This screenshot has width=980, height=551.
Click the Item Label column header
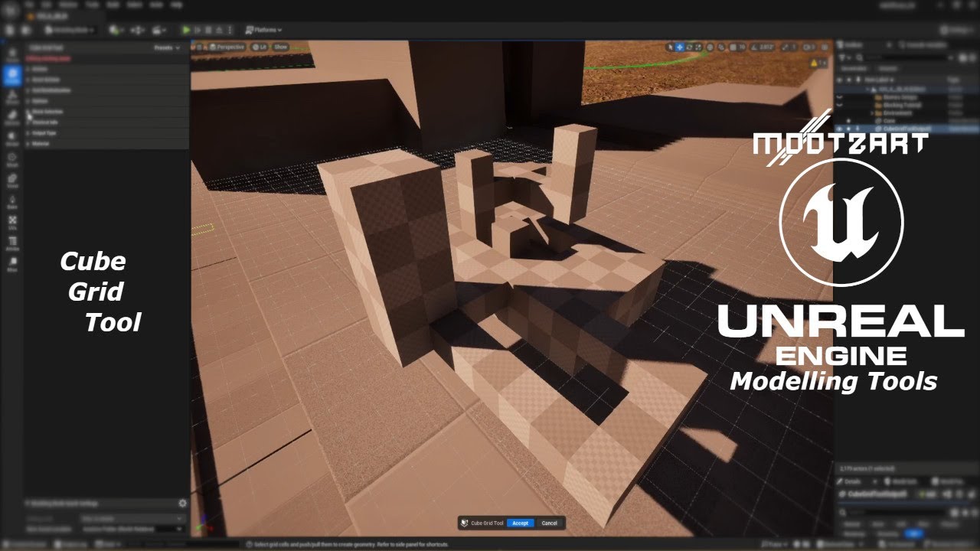pos(878,80)
